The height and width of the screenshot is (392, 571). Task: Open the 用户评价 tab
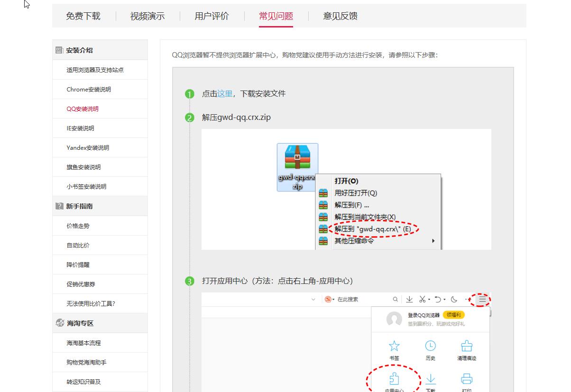[x=212, y=16]
